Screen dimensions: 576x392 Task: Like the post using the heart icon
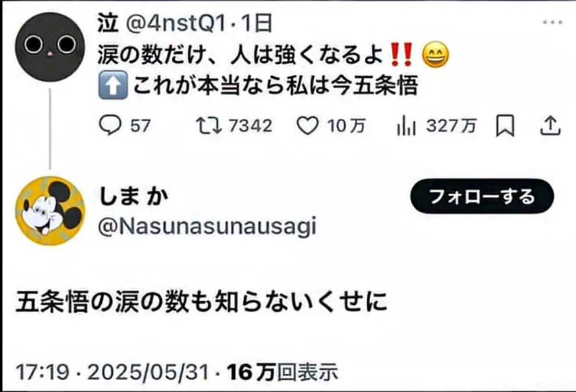tap(307, 126)
